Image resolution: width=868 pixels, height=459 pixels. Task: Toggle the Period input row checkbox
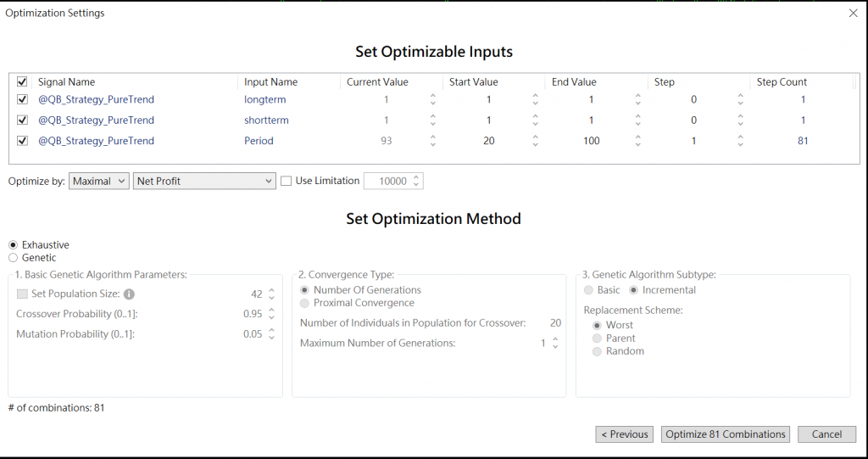coord(22,141)
